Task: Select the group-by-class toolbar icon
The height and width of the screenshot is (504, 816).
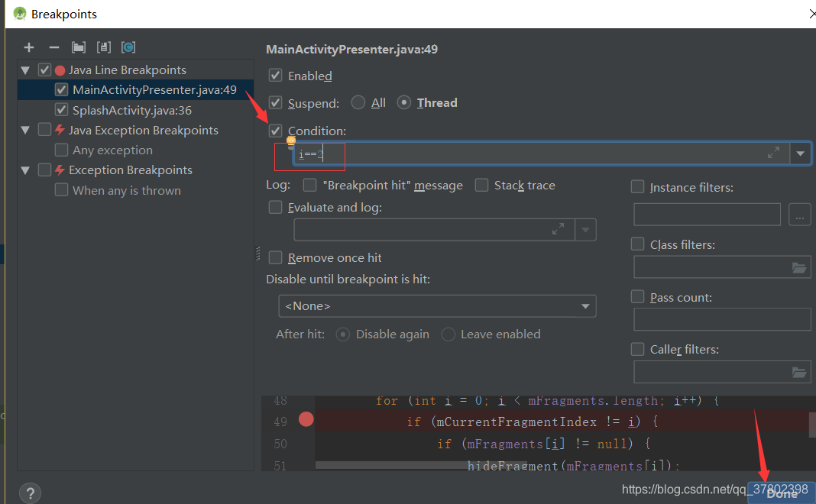Action: [x=128, y=47]
